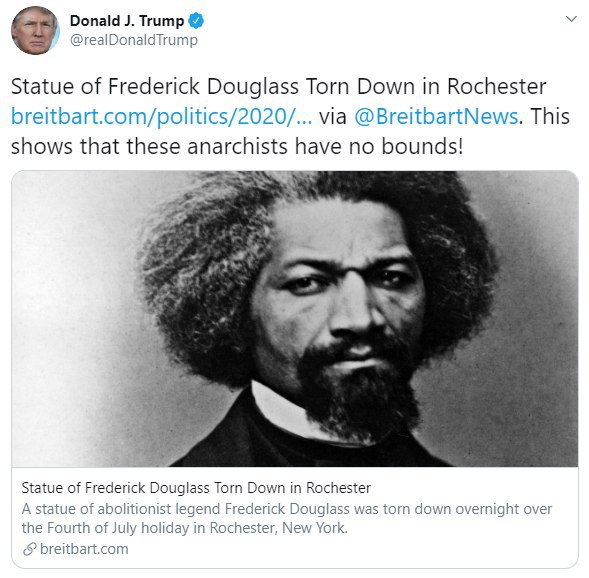This screenshot has width=589, height=578.
Task: Click the word "This" ending the second tweet line
Action: coord(550,116)
